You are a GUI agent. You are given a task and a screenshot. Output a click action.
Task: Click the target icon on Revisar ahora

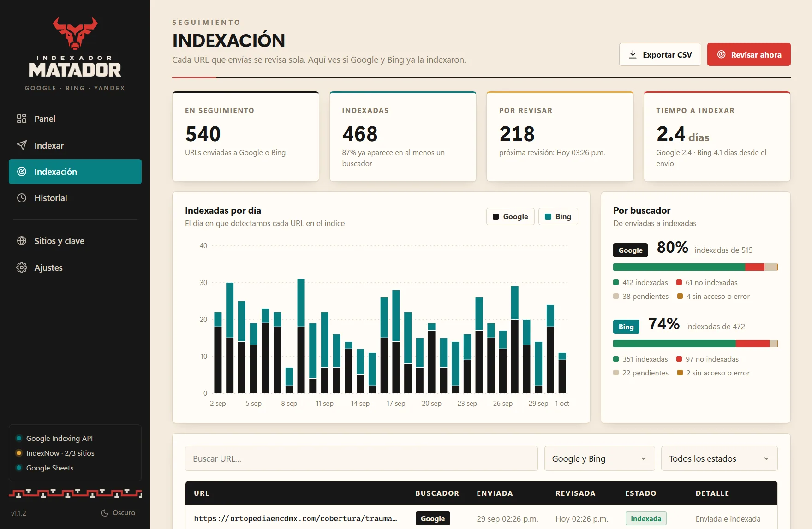[721, 54]
